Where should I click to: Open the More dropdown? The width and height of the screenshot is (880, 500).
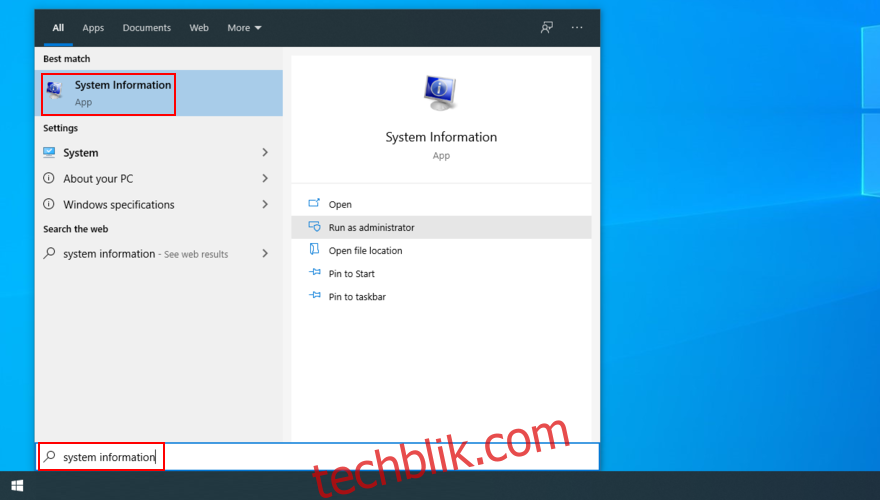244,27
